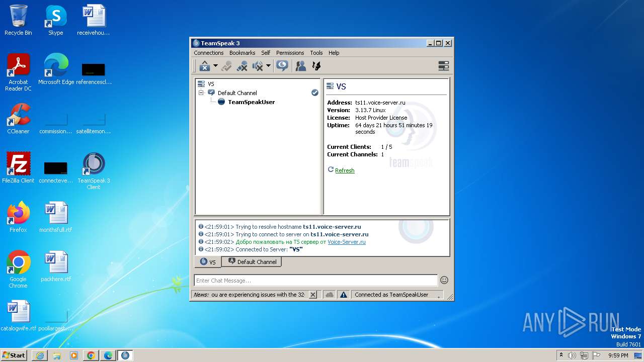Open the Tools menu
Screen dimensions: 644x362
(x=316, y=53)
